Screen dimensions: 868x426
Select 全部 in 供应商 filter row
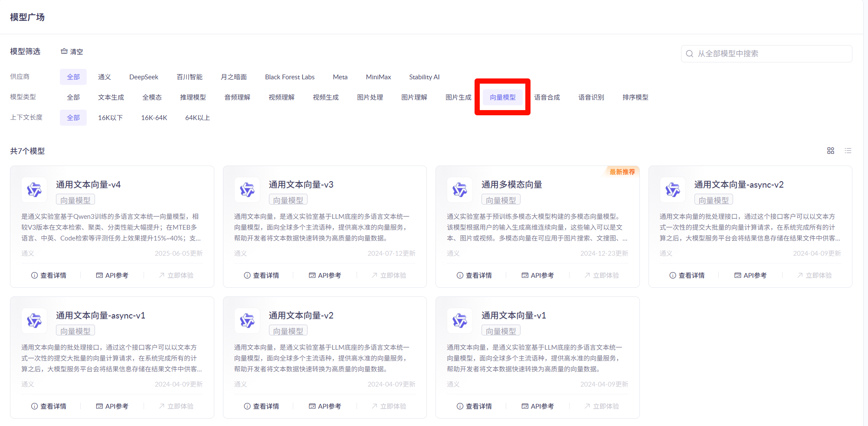coord(73,77)
